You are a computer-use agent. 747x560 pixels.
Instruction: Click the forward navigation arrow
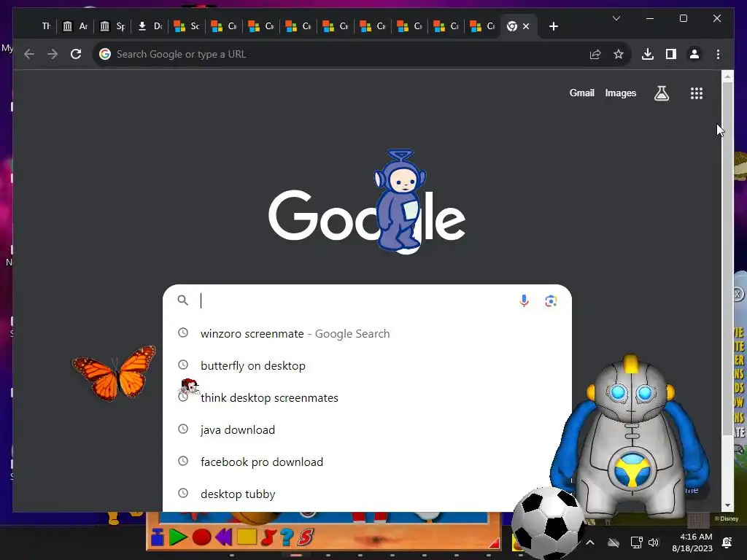[x=53, y=54]
